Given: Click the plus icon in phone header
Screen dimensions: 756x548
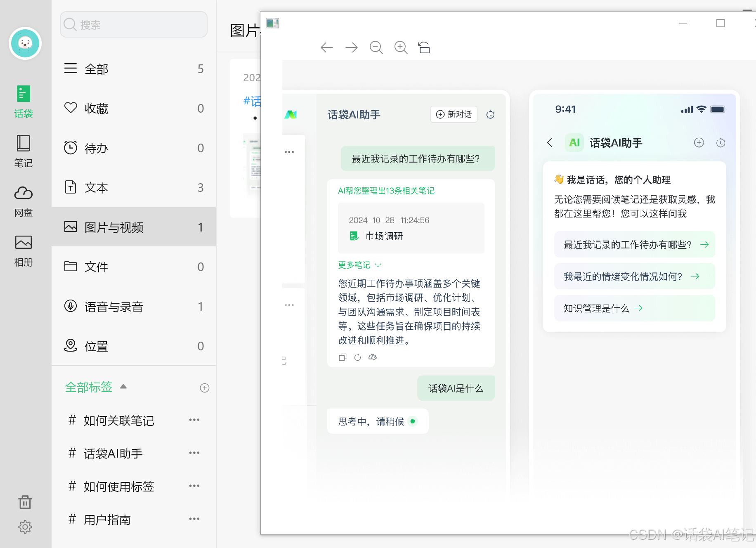Looking at the screenshot, I should 699,142.
